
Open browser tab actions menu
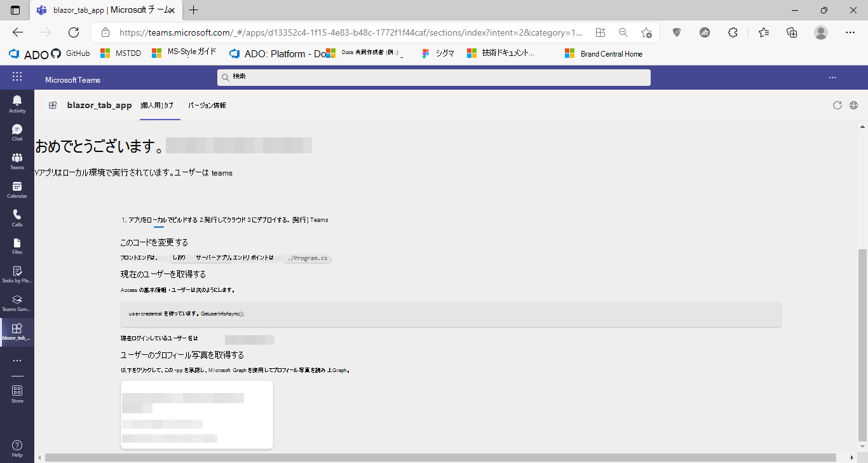(x=15, y=10)
